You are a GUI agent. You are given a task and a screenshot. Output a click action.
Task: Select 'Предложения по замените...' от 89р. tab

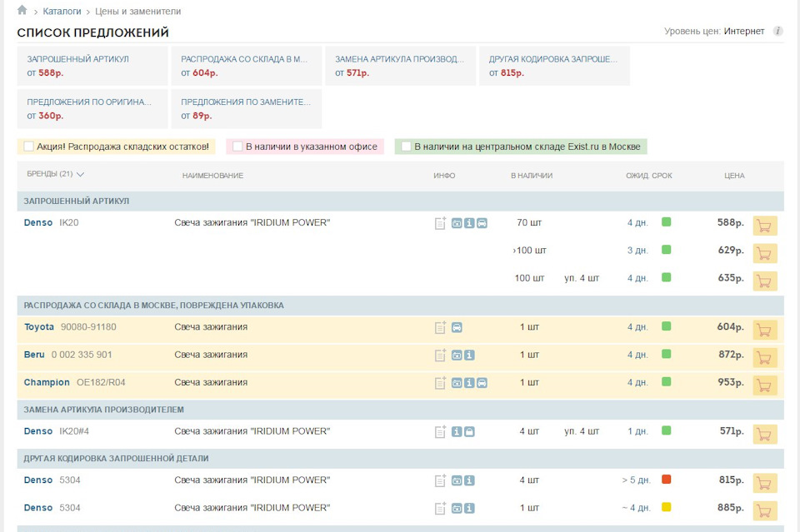247,108
